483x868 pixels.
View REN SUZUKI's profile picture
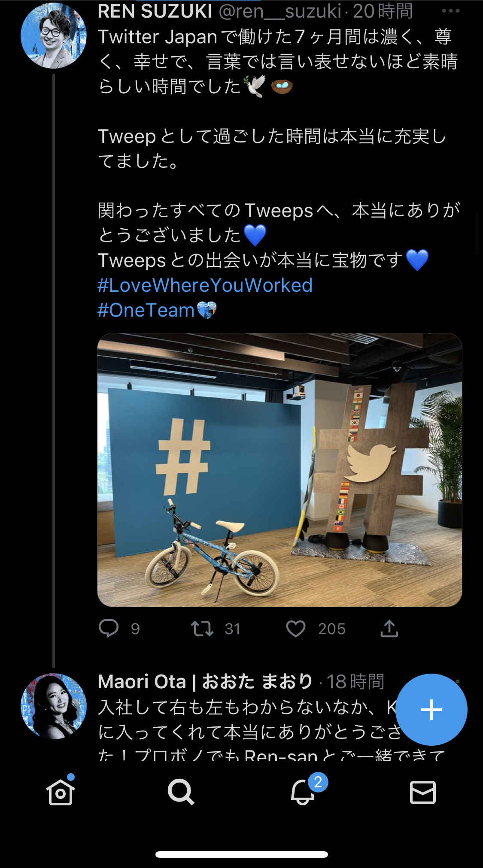54,35
